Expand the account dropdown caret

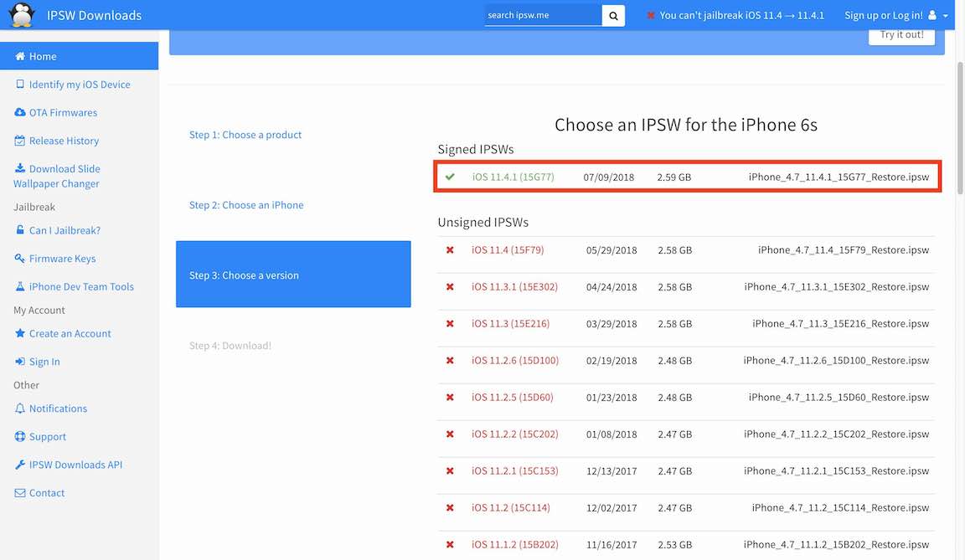click(945, 16)
